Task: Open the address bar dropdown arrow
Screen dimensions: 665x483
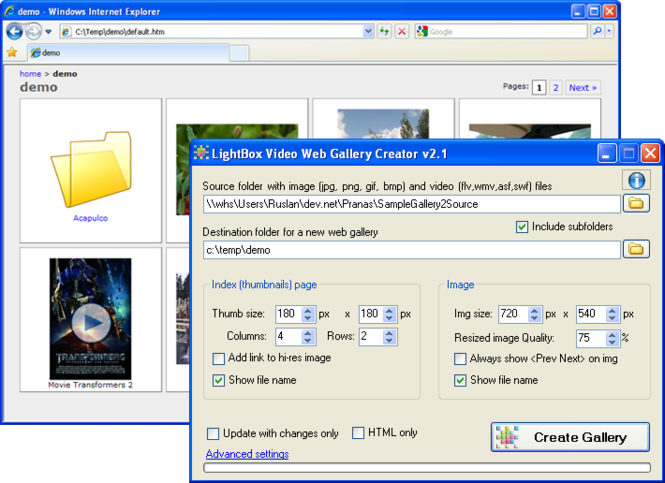Action: [368, 31]
